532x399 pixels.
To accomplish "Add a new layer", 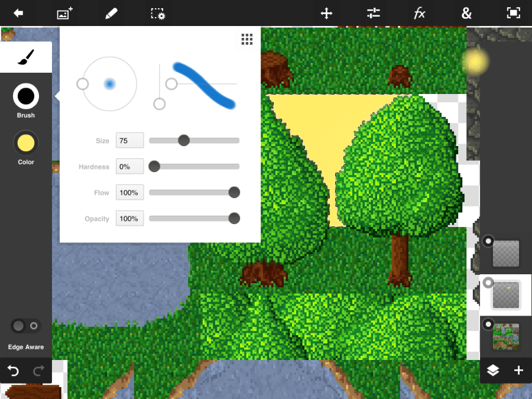I will (x=518, y=371).
